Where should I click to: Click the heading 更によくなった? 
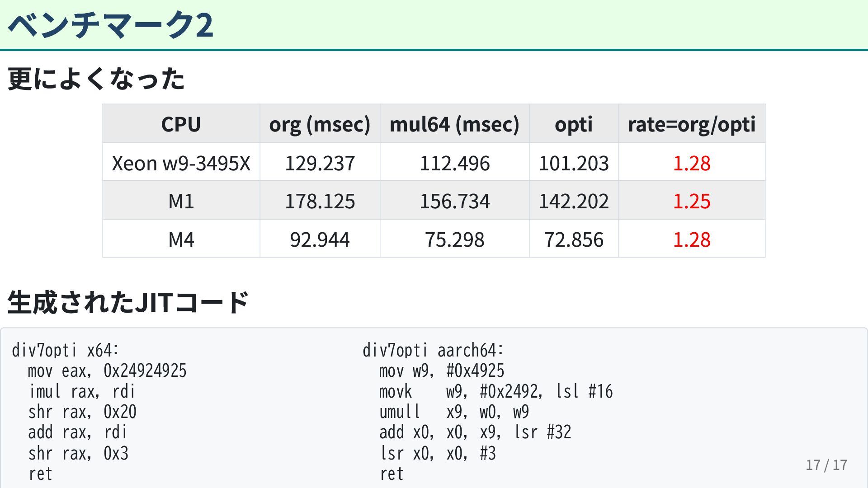96,79
